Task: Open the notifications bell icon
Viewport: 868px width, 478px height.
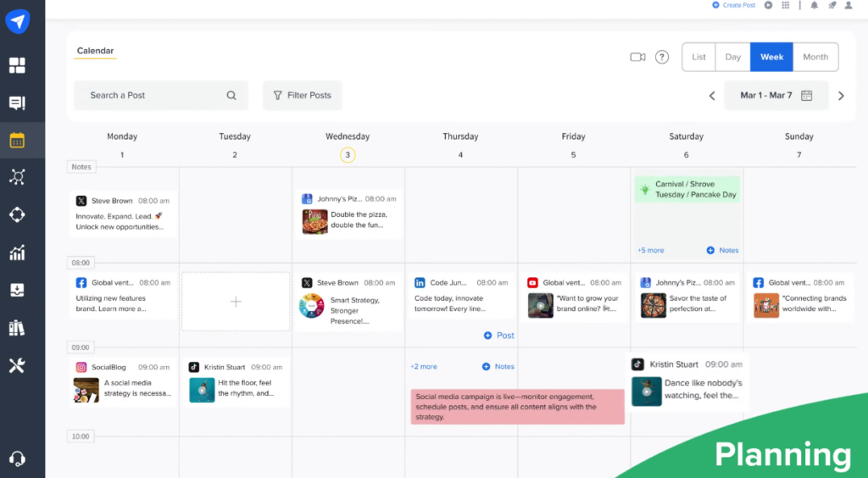Action: click(815, 5)
